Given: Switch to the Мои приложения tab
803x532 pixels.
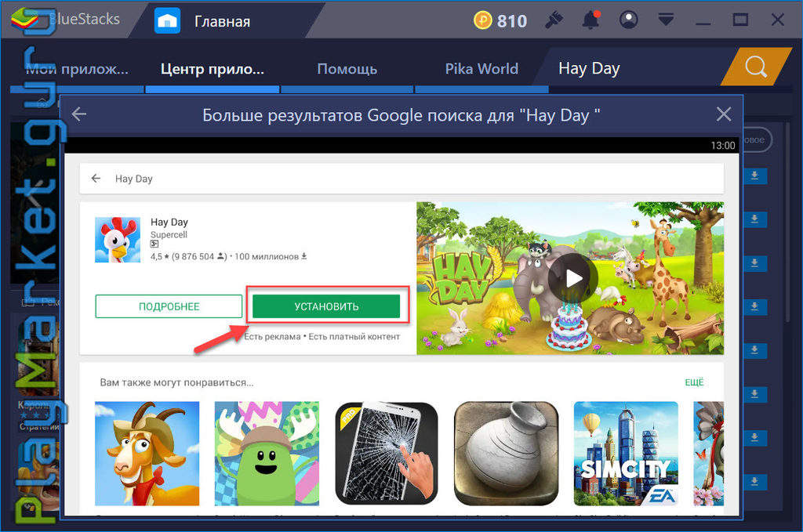Looking at the screenshot, I should point(77,68).
